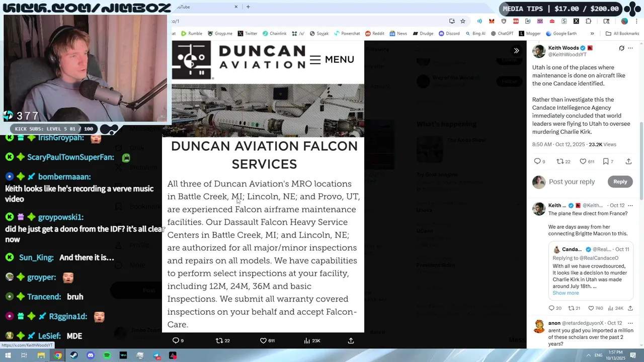Open File Explorer from taskbar
The height and width of the screenshot is (362, 644).
click(41, 355)
